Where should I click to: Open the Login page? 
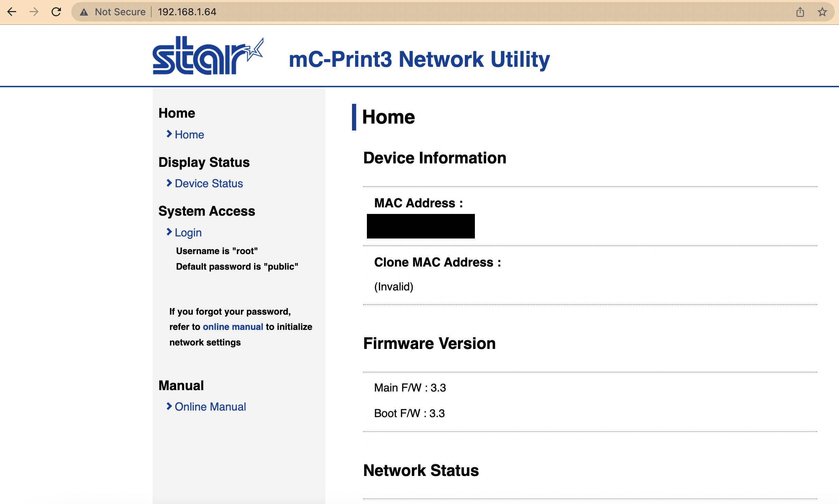[188, 233]
